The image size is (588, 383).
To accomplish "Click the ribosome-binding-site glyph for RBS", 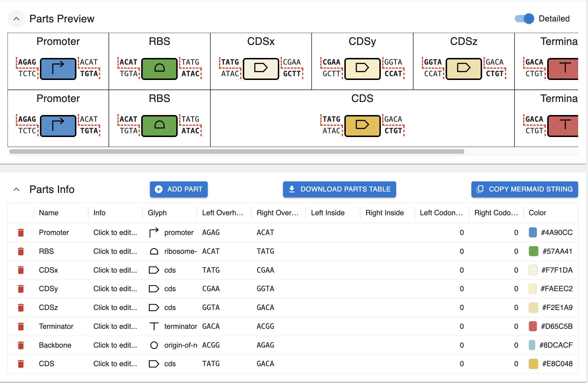I will pyautogui.click(x=154, y=251).
